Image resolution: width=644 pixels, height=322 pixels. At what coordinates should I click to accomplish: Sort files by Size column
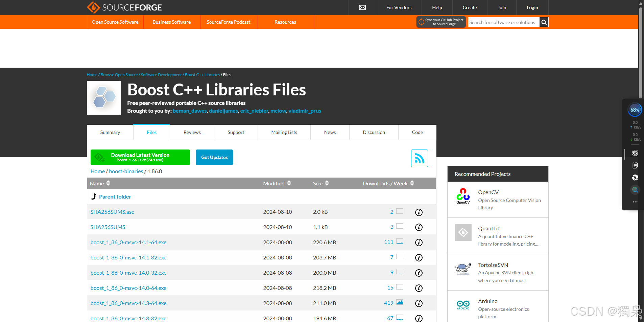(x=321, y=183)
